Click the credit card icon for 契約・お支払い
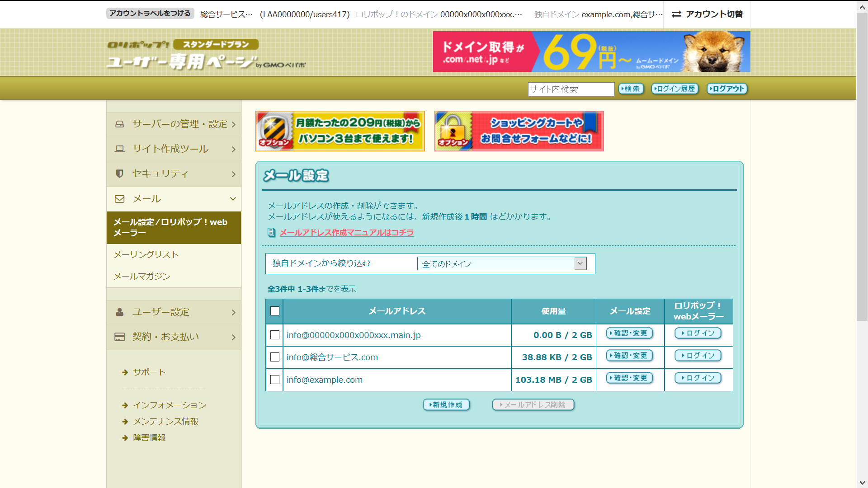 [119, 337]
